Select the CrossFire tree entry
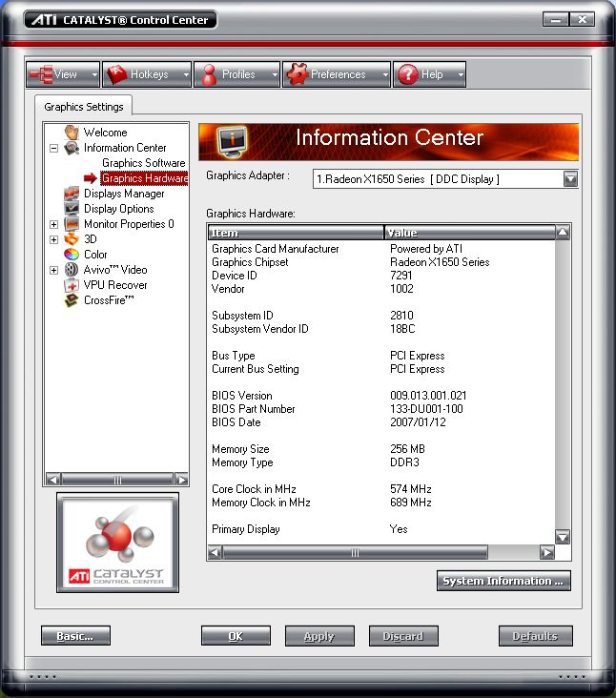The width and height of the screenshot is (616, 698). click(109, 300)
